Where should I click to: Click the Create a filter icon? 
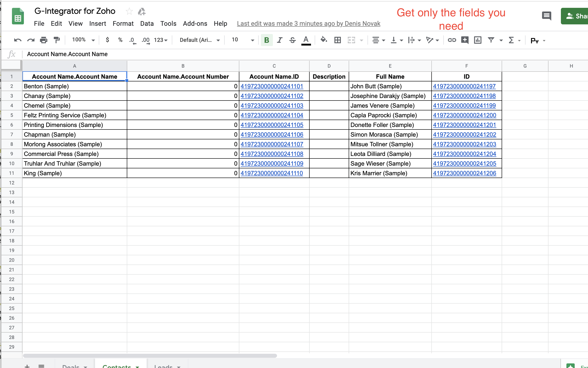[491, 40]
